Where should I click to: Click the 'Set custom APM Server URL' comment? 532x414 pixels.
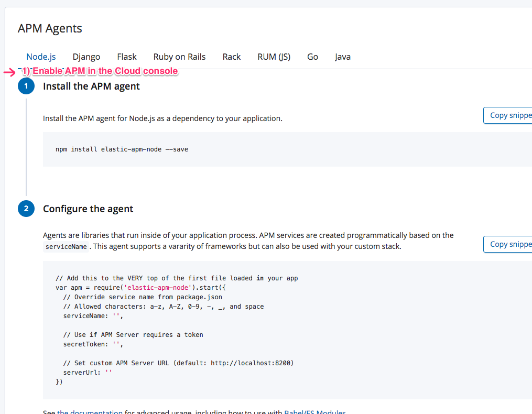pyautogui.click(x=178, y=363)
